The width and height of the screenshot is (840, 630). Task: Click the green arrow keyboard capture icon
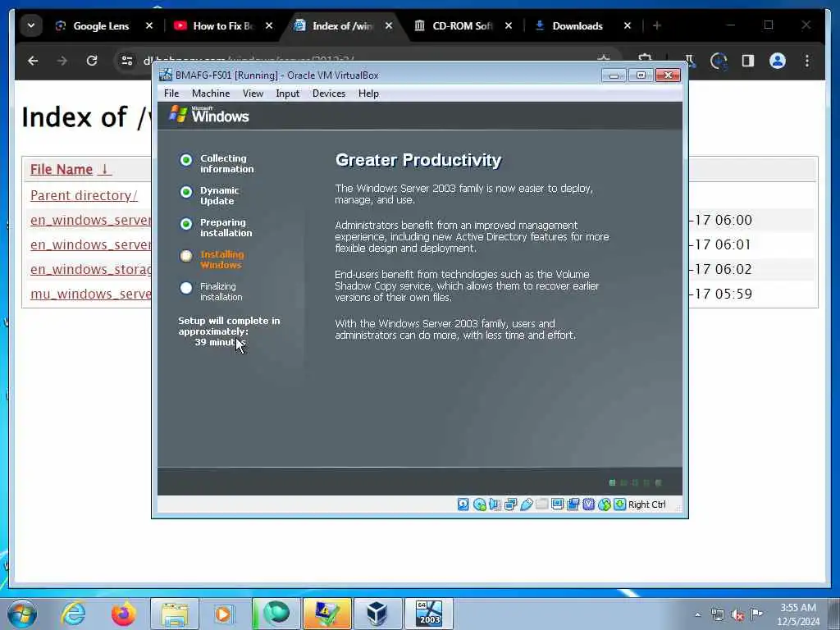620,504
